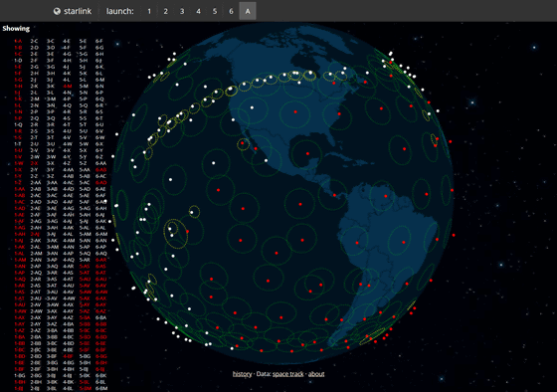557x392 pixels.
Task: Click the starlink site title text
Action: pos(78,11)
